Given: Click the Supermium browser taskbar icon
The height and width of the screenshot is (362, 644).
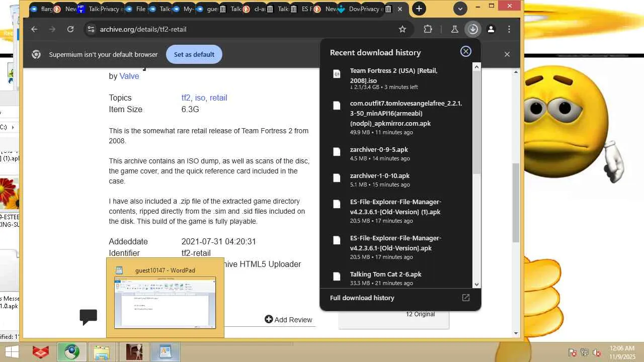Looking at the screenshot, I should tap(71, 352).
